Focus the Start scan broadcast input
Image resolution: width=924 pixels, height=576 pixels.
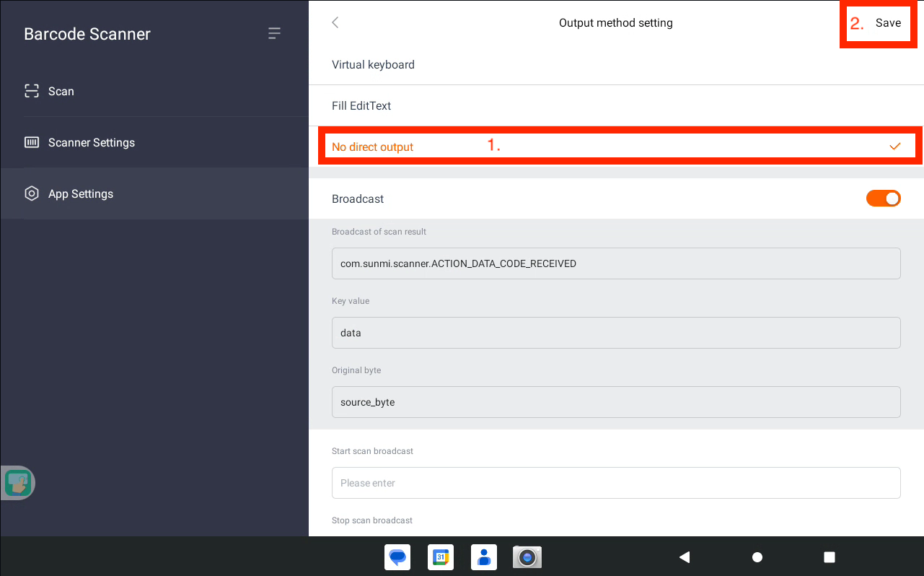(x=616, y=483)
